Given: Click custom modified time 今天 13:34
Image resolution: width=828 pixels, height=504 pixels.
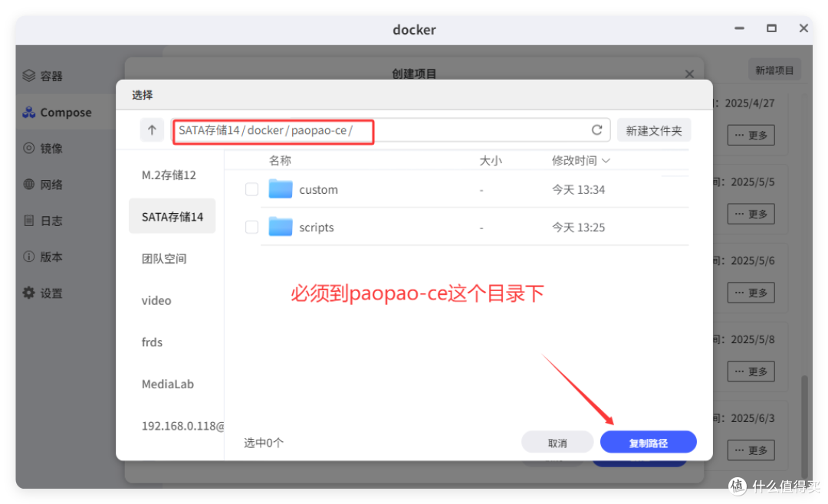Looking at the screenshot, I should (x=578, y=189).
